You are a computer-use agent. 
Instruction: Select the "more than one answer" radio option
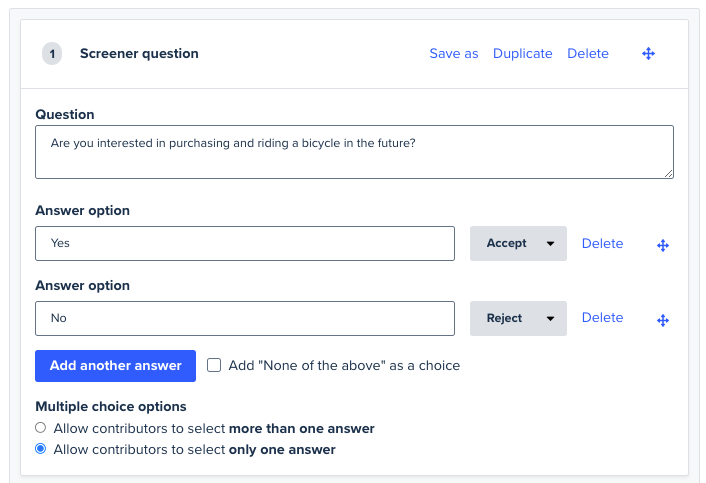click(41, 428)
